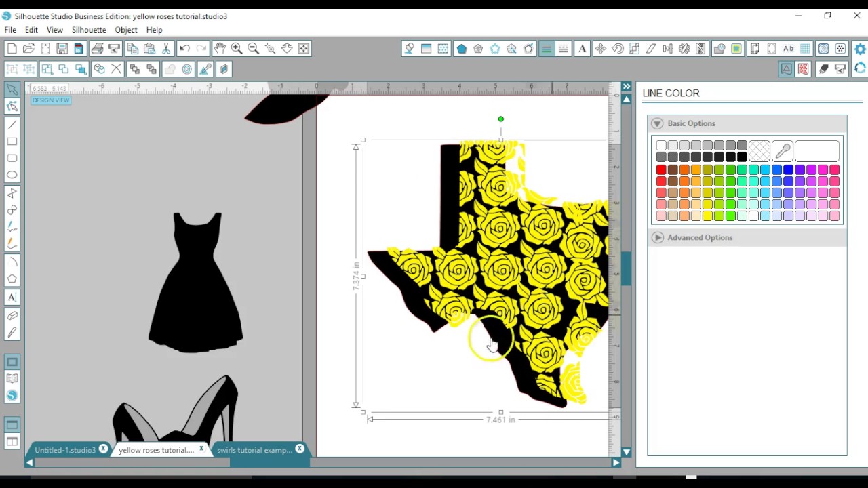Select the Pan hand tool
The image size is (868, 488).
click(x=220, y=49)
